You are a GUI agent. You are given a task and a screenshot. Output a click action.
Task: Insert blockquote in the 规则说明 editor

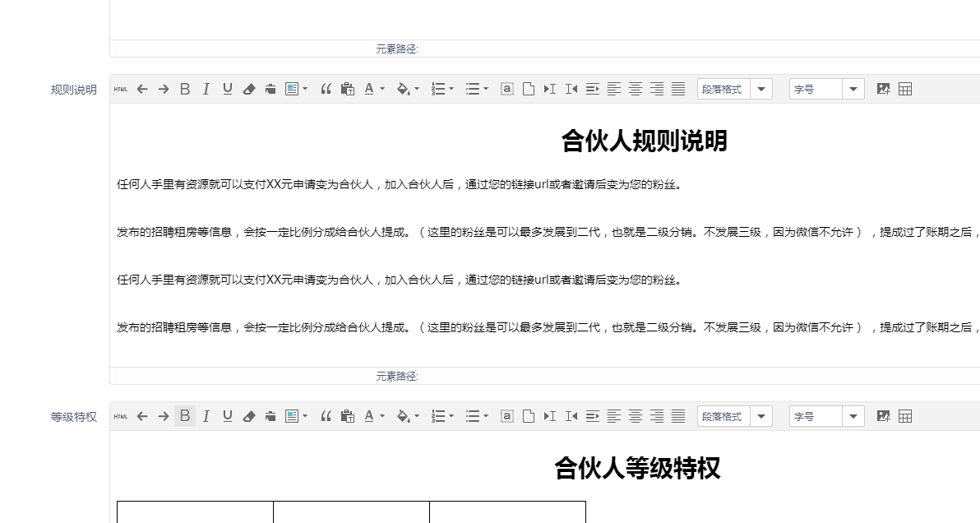326,90
